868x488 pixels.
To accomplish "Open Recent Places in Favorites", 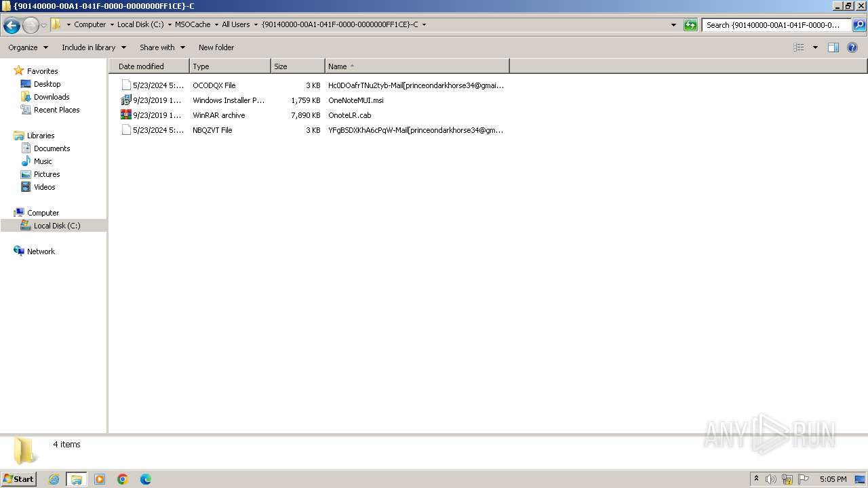I will (x=56, y=110).
